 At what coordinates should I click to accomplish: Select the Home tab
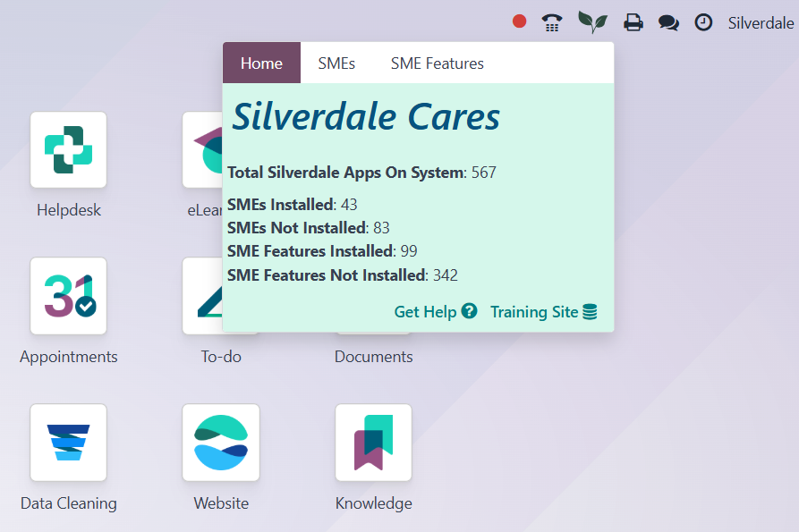[261, 63]
